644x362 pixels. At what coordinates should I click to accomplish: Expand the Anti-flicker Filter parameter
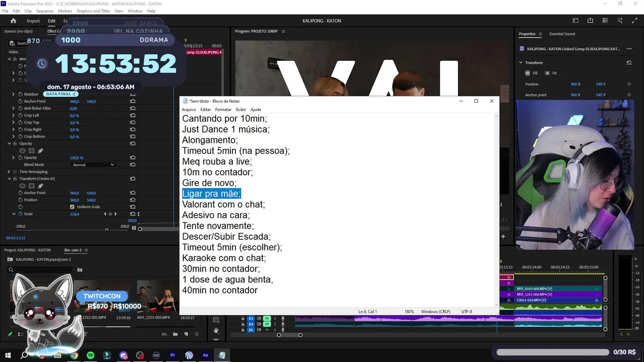tap(14, 109)
